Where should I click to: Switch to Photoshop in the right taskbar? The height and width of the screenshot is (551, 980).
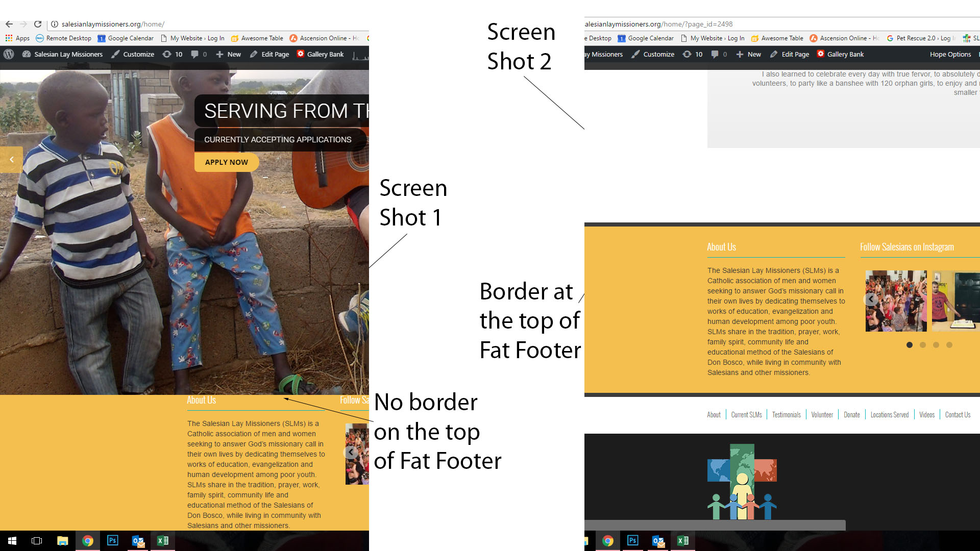tap(632, 541)
